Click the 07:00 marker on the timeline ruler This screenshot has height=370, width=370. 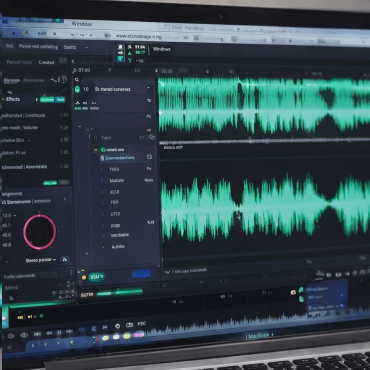point(84,70)
